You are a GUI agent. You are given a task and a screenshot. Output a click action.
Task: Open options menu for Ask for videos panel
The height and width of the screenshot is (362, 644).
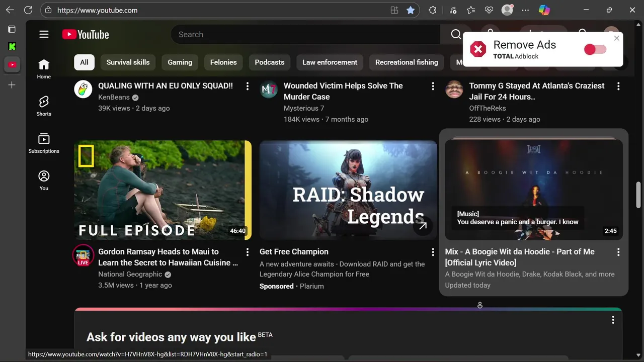point(613,320)
